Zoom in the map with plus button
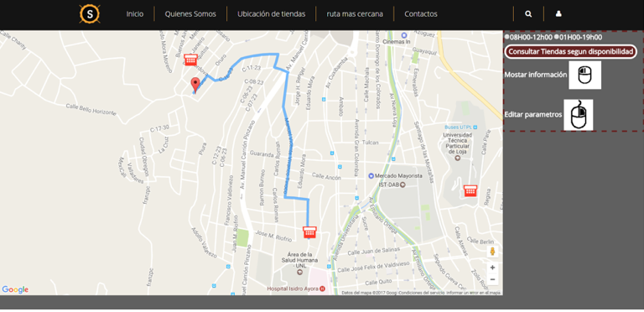 coord(492,268)
